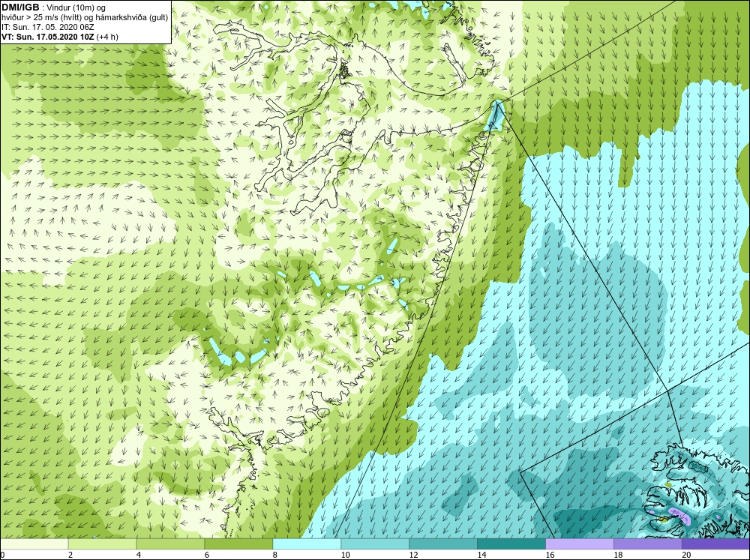The width and height of the screenshot is (750, 560).
Task: Click the 2–4 m/s light green legend swatch
Action: (x=102, y=544)
